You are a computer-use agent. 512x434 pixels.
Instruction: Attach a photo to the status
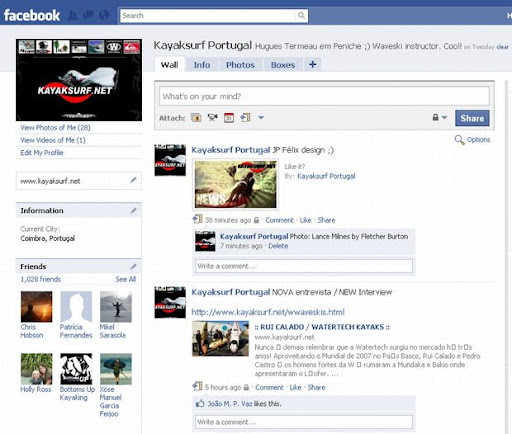196,118
